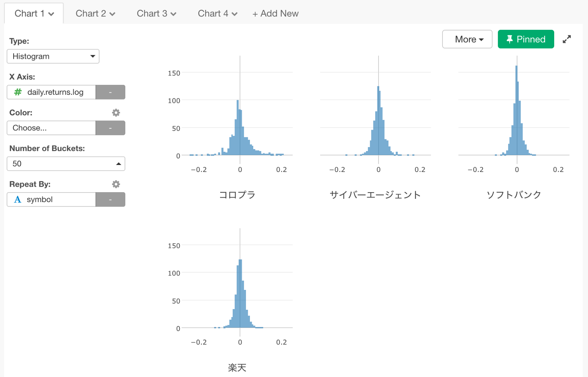Expand the Chart 1 chevron menu

[x=51, y=13]
